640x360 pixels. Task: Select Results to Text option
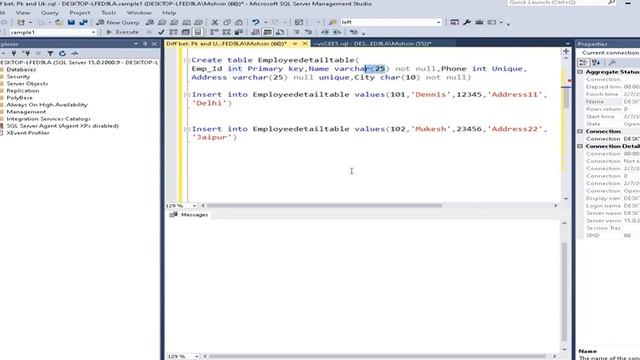coord(256,32)
